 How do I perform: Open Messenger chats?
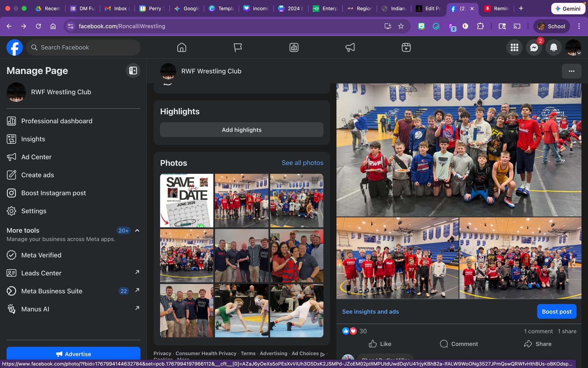pos(534,47)
